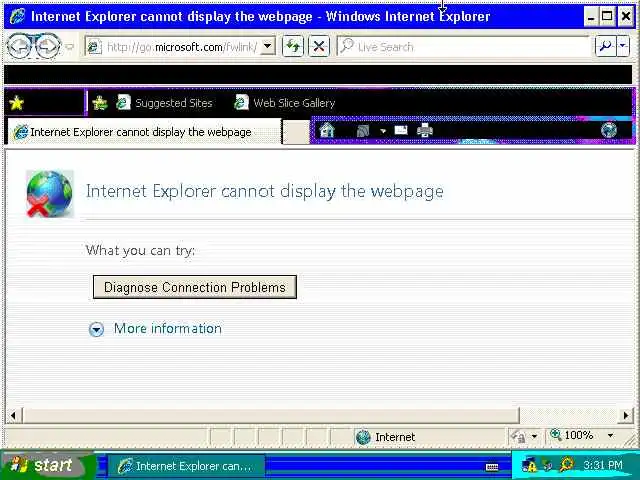Open the zoom level dropdown arrow
This screenshot has height=480, width=640.
point(610,436)
